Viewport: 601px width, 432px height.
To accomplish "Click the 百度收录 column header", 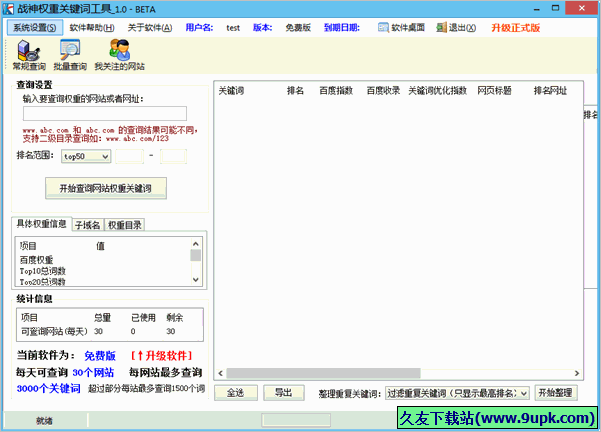I will pyautogui.click(x=383, y=91).
